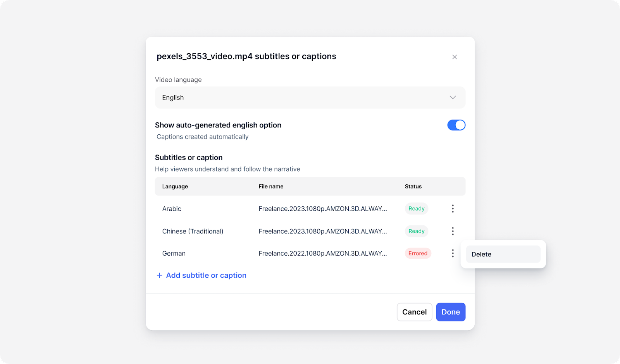Select the Arabic language row
This screenshot has height=364, width=620.
172,209
